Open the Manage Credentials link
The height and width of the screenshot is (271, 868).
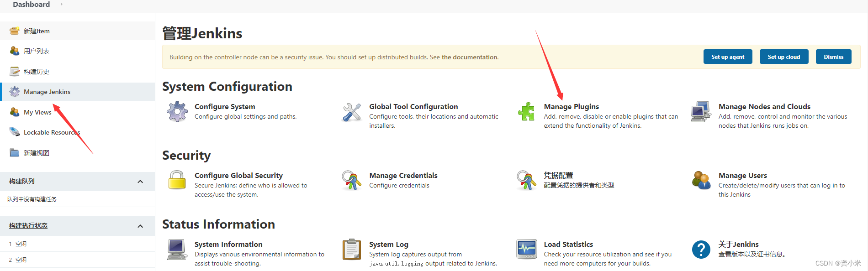click(x=403, y=175)
